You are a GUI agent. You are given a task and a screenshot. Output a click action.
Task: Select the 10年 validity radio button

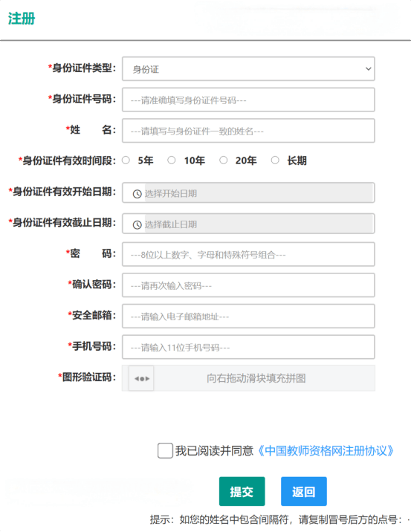coord(172,160)
